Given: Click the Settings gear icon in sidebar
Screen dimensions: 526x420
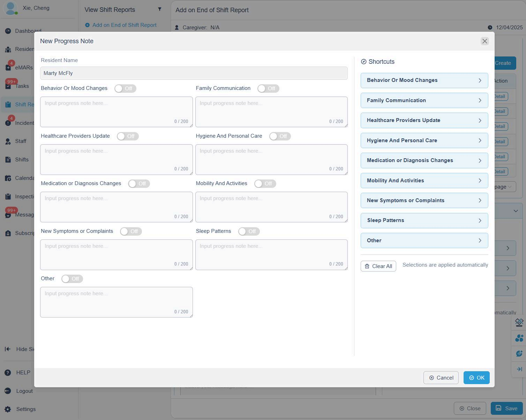Looking at the screenshot, I should pyautogui.click(x=8, y=409).
